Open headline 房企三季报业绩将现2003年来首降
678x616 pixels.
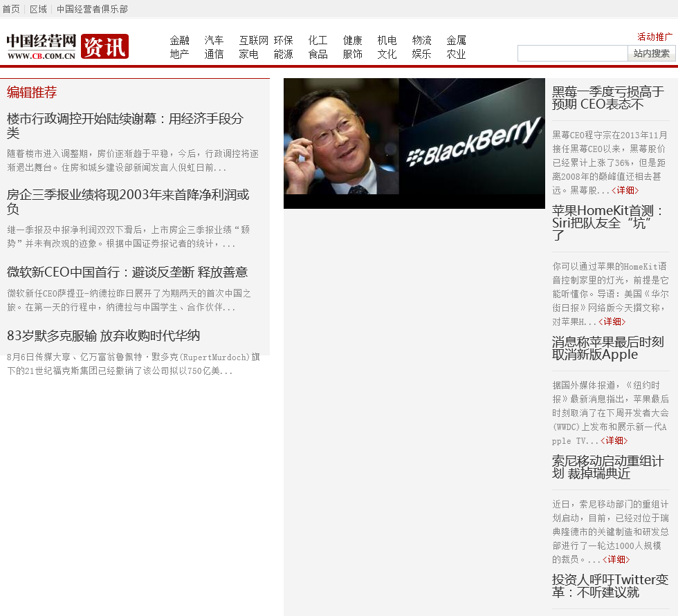click(x=128, y=201)
